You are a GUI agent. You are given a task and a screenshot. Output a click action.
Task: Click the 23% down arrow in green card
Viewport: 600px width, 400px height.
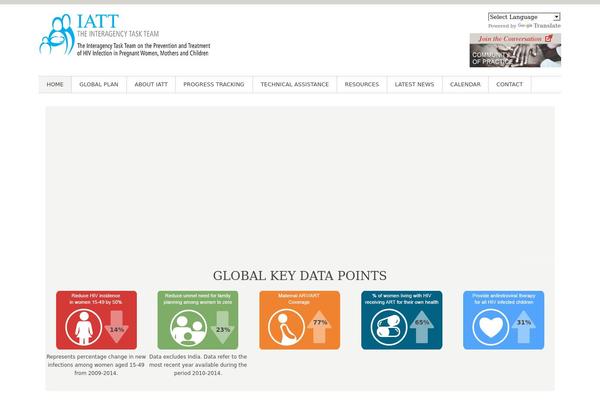(222, 327)
